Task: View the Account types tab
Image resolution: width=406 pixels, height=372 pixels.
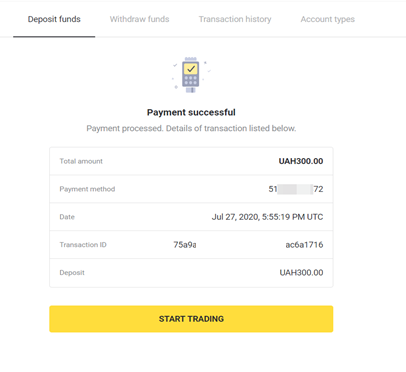Action: pos(327,19)
